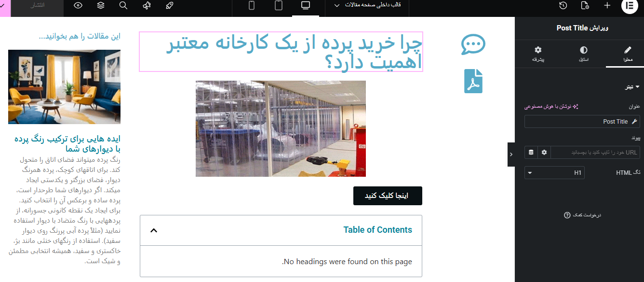Click the black 'اینجا کلیک کنید' button
644x282 pixels.
388,196
